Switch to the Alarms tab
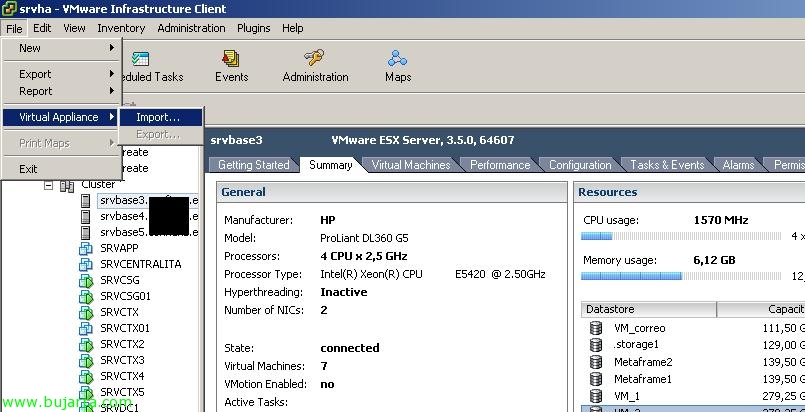Screen dimensions: 805x412 click(x=738, y=165)
